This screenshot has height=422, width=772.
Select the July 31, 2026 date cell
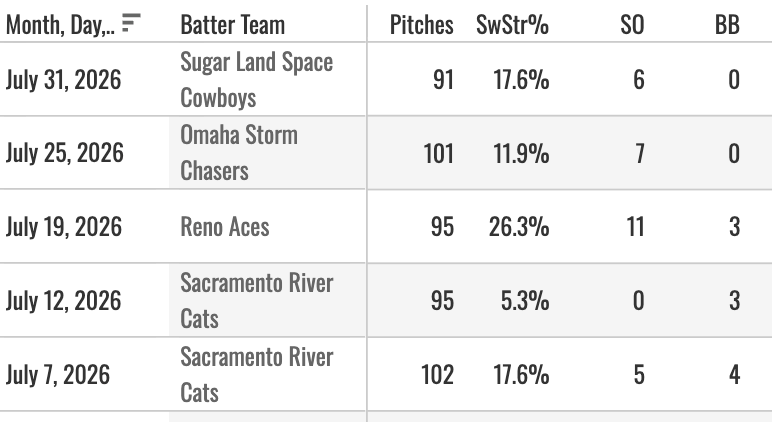(63, 79)
